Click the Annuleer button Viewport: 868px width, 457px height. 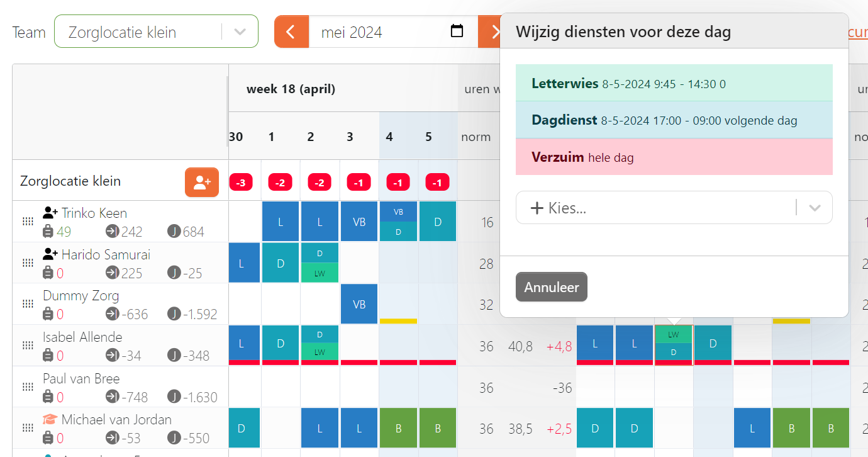pos(552,287)
